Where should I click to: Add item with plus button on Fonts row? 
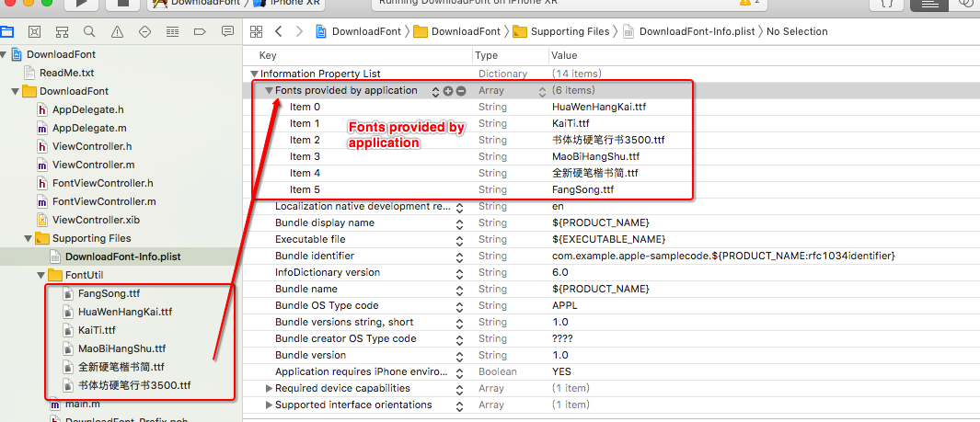tap(448, 91)
